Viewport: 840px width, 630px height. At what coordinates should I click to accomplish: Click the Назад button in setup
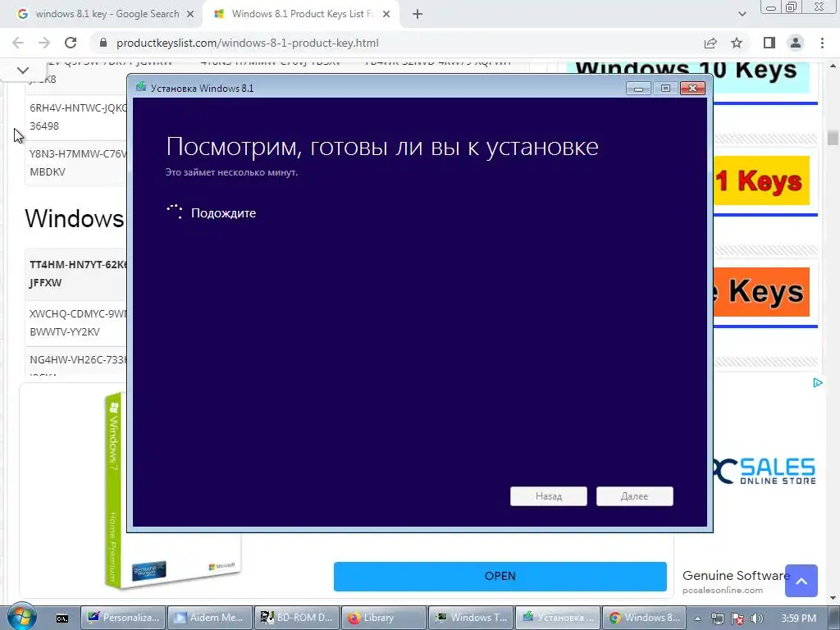(x=549, y=496)
